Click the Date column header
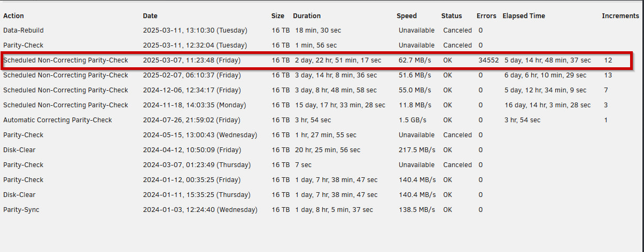644x252 pixels. coord(150,16)
